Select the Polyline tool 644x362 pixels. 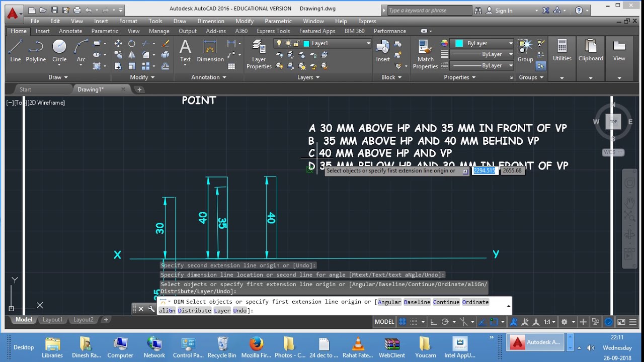coord(36,51)
